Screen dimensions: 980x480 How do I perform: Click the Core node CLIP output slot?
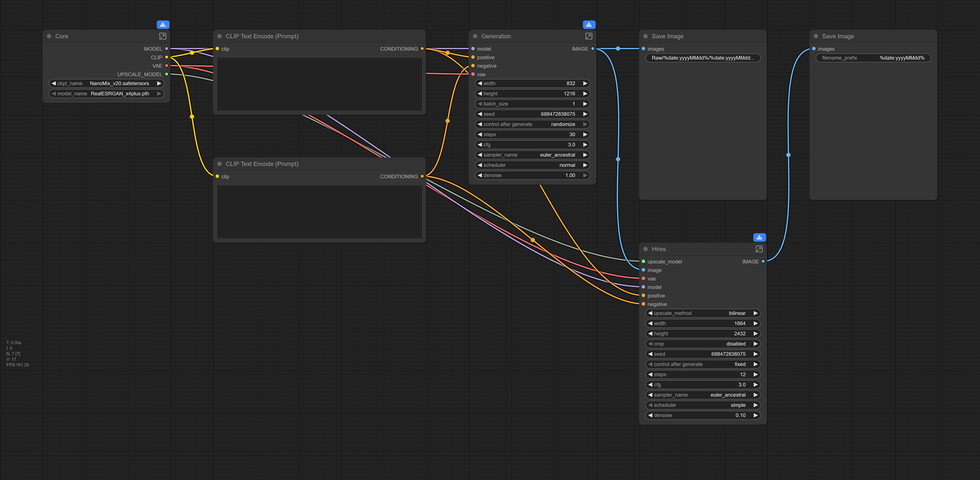tap(166, 57)
